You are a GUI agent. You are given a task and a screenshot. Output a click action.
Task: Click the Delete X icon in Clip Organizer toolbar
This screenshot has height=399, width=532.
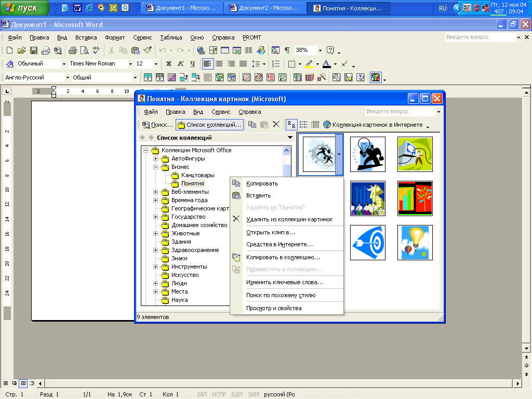276,125
